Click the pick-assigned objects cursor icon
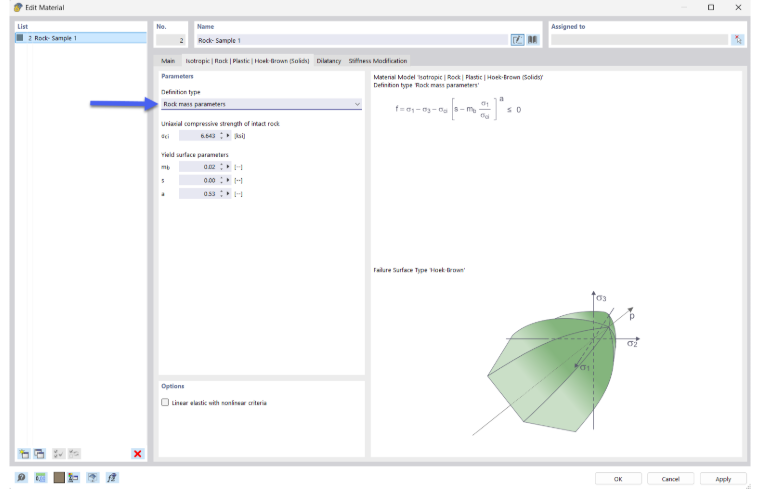Screen dimensions: 760x489 [x=737, y=40]
